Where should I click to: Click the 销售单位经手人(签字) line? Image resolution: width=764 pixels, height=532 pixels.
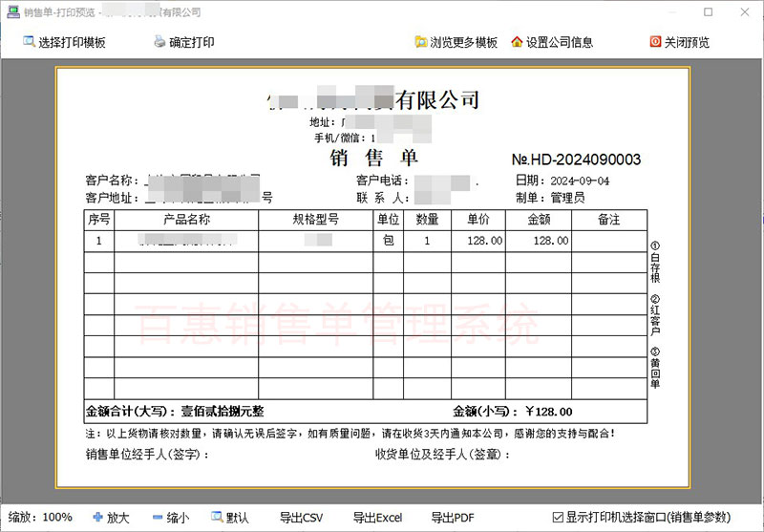coord(148,455)
